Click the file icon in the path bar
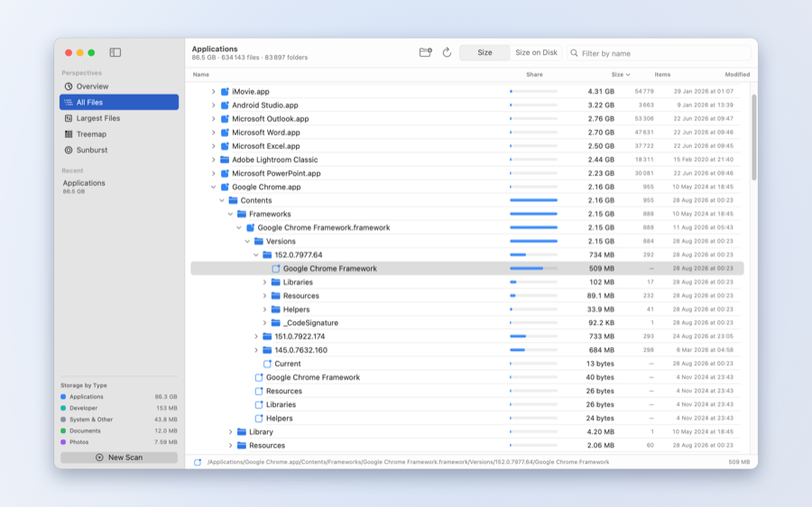Screen dimensions: 812x507 [x=198, y=462]
